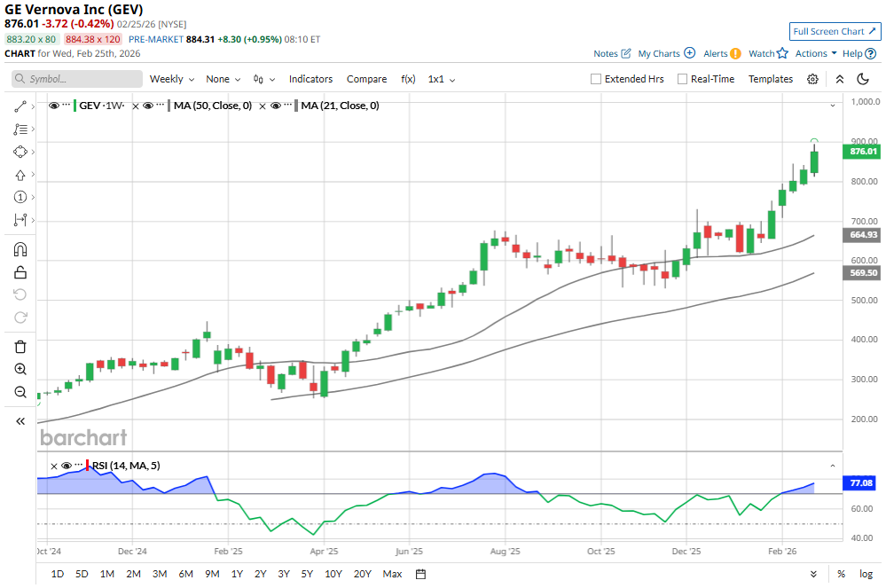
Task: Collapse the toolbar with double chevron up
Action: pyautogui.click(x=840, y=79)
